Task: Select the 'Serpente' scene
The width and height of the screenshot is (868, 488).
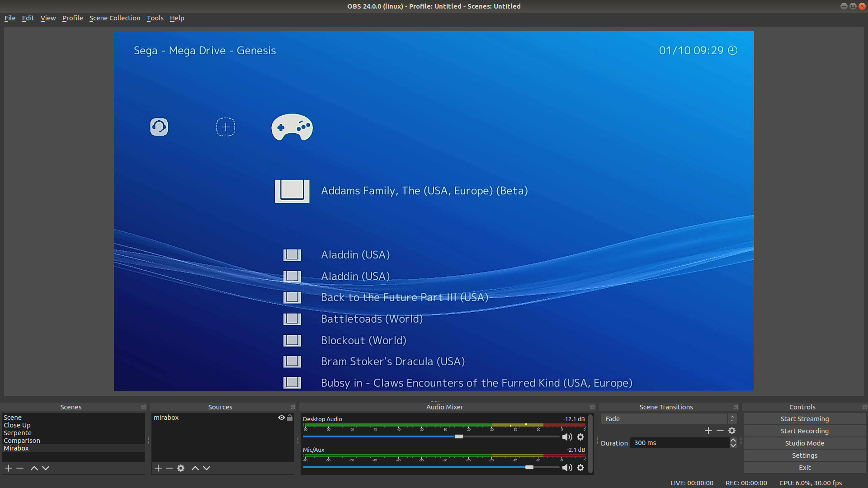Action: coord(73,433)
